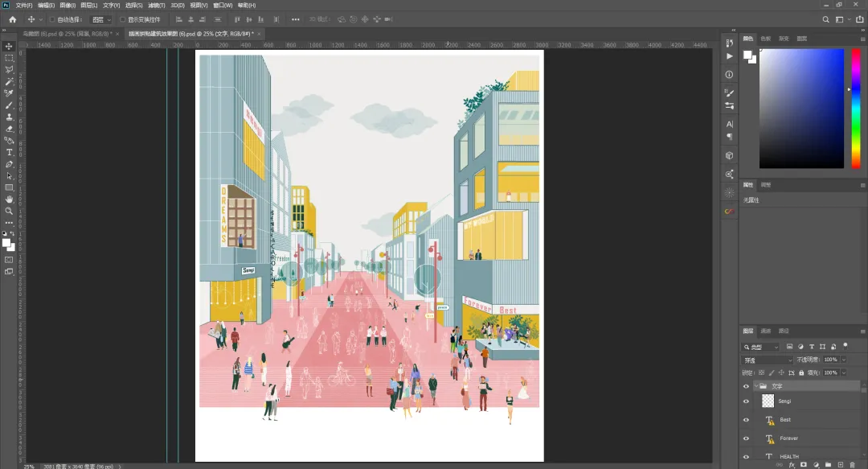Select the Zoom tool
Screen dimensions: 868x469
tap(10, 211)
